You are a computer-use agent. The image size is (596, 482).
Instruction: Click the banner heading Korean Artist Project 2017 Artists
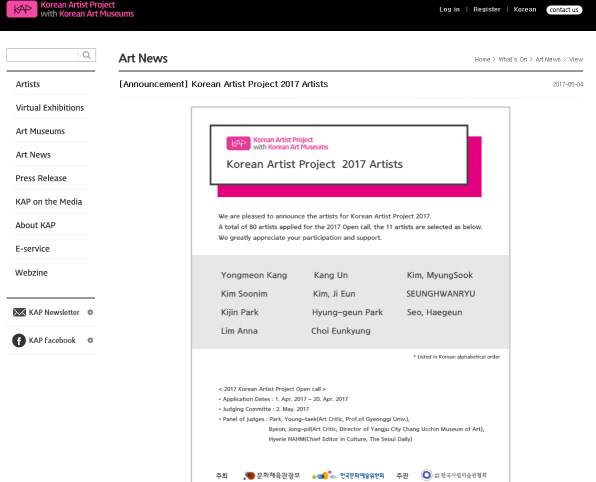314,164
